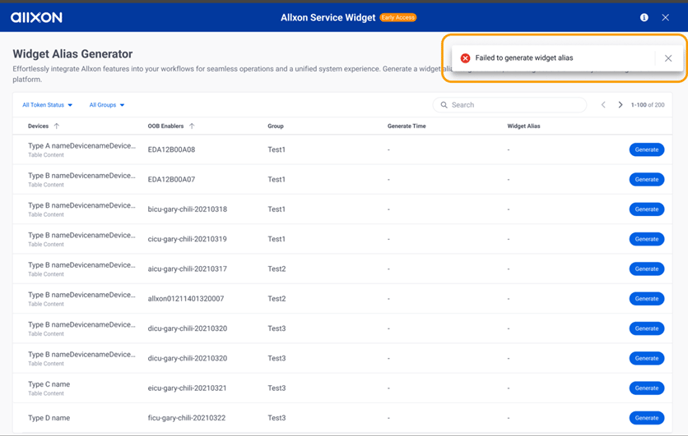688x436 pixels.
Task: Sort by Devices column arrow
Action: point(57,126)
